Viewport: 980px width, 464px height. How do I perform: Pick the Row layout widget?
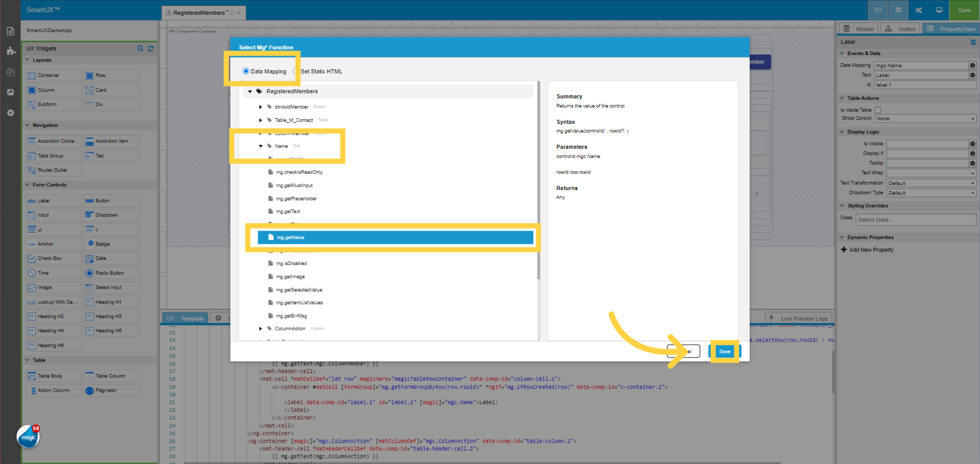[111, 75]
